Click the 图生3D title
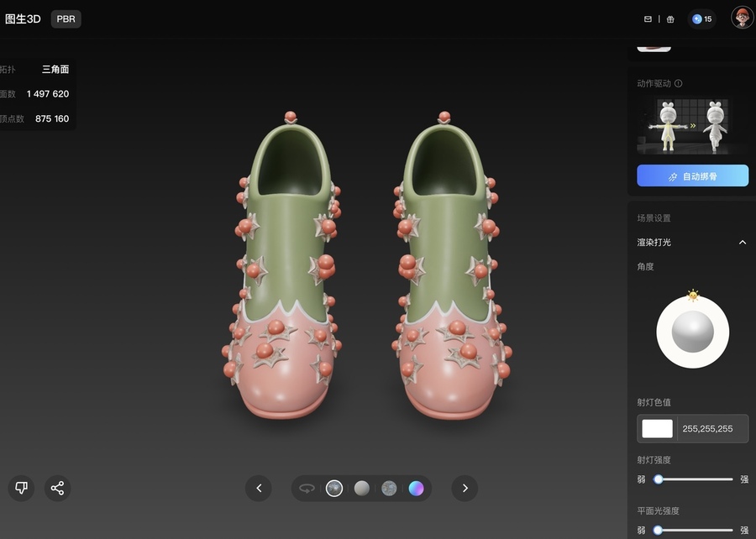 23,18
